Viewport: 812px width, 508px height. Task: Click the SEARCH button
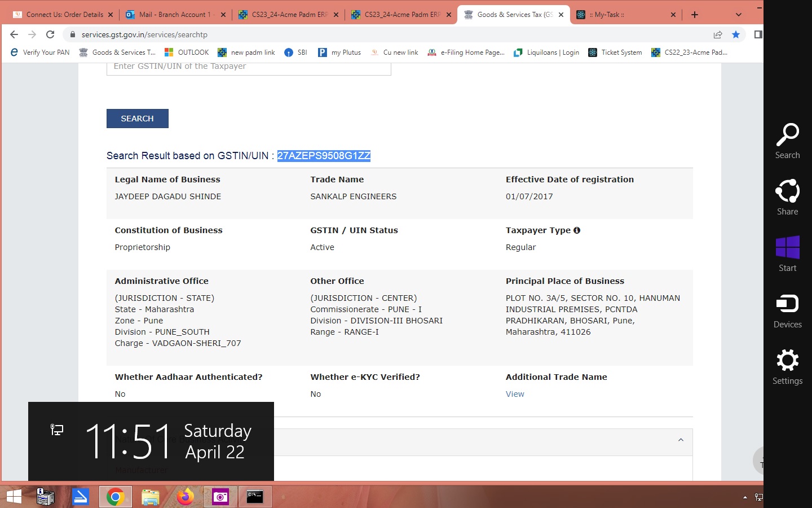tap(138, 119)
